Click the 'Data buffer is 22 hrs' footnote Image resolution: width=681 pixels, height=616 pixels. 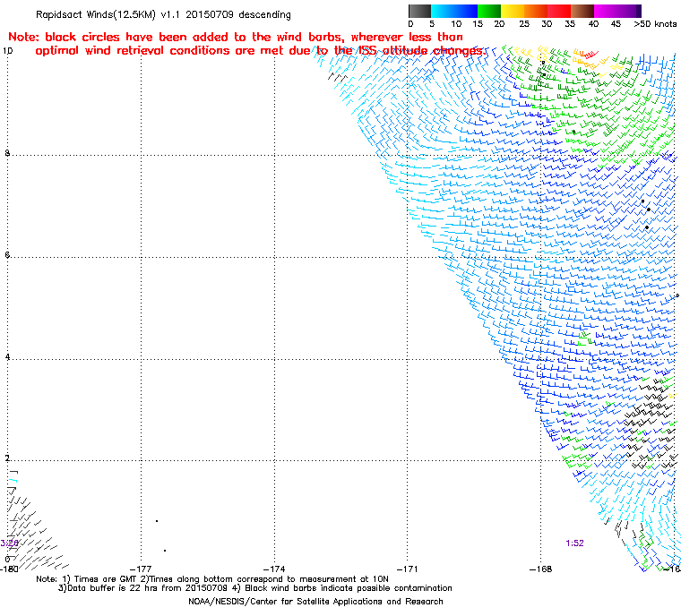(255, 588)
